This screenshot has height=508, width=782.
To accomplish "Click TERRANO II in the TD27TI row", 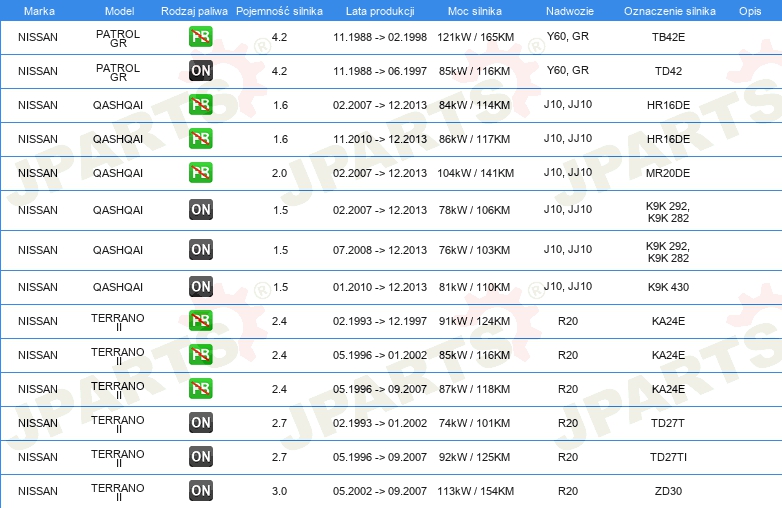I will coord(118,458).
